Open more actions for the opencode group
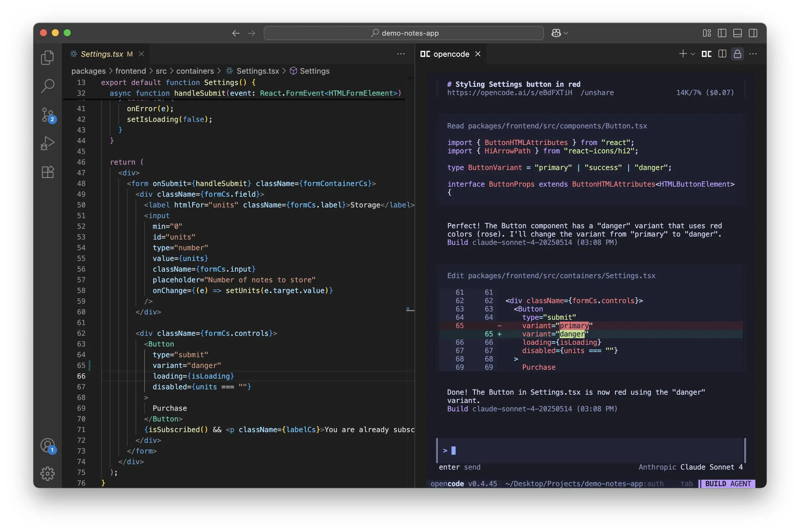 click(753, 54)
